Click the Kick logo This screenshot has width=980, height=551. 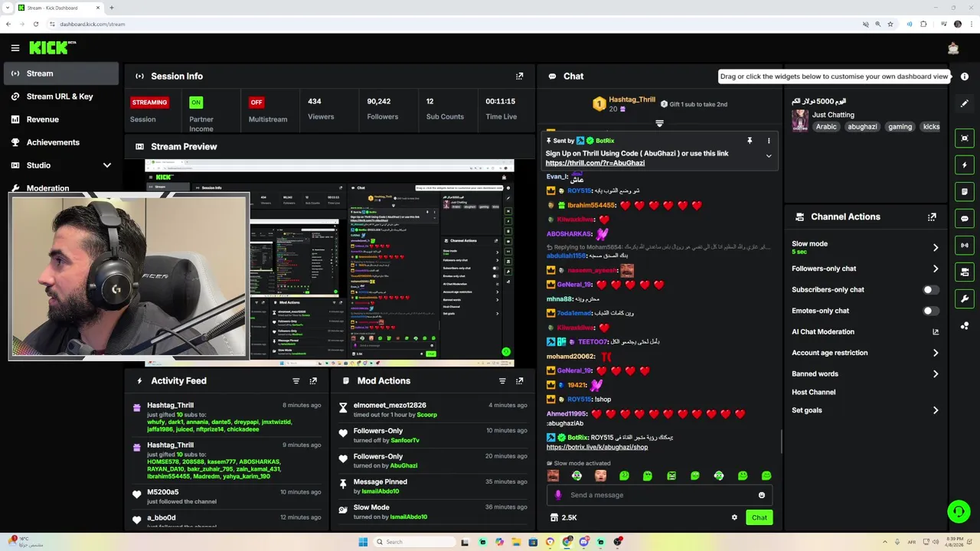click(x=52, y=48)
